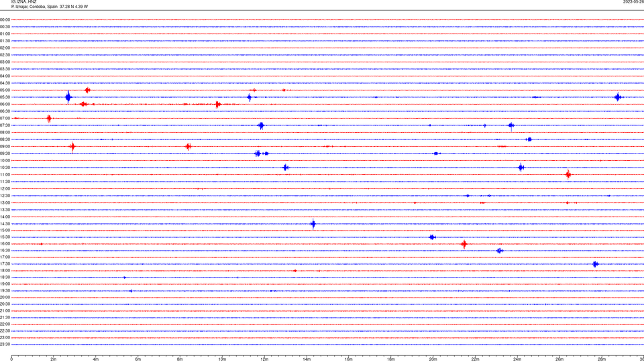Select the 04:30 trace time label

pos(5,83)
